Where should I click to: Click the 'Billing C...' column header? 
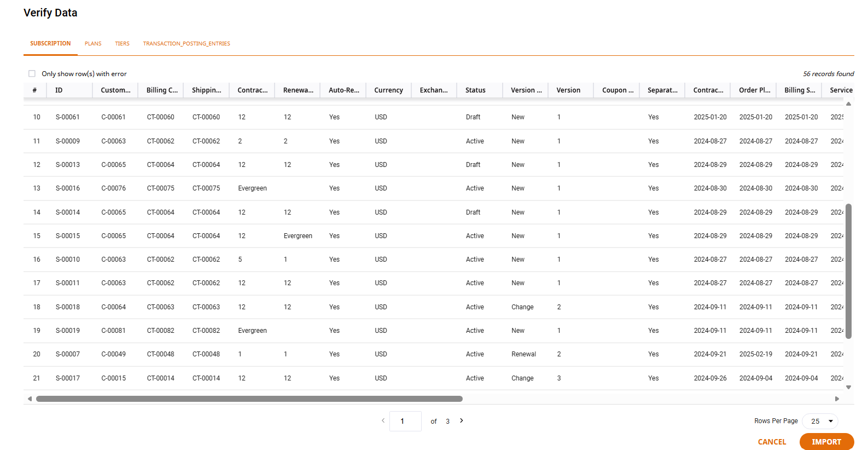click(161, 90)
